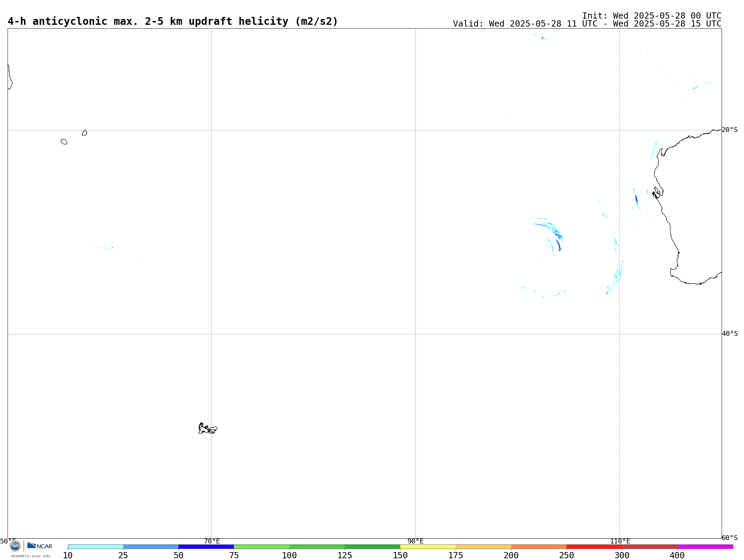This screenshot has width=744, height=560.
Task: Click the orange 200-250 color swatch
Action: coord(539,547)
